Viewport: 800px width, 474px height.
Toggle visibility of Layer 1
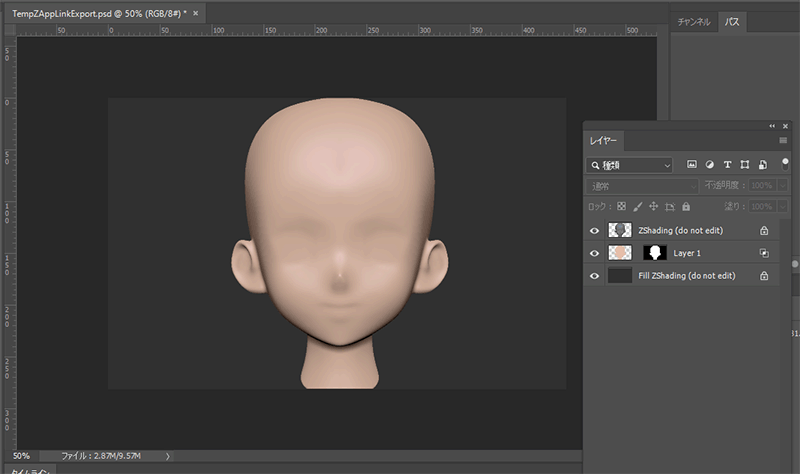(x=595, y=253)
